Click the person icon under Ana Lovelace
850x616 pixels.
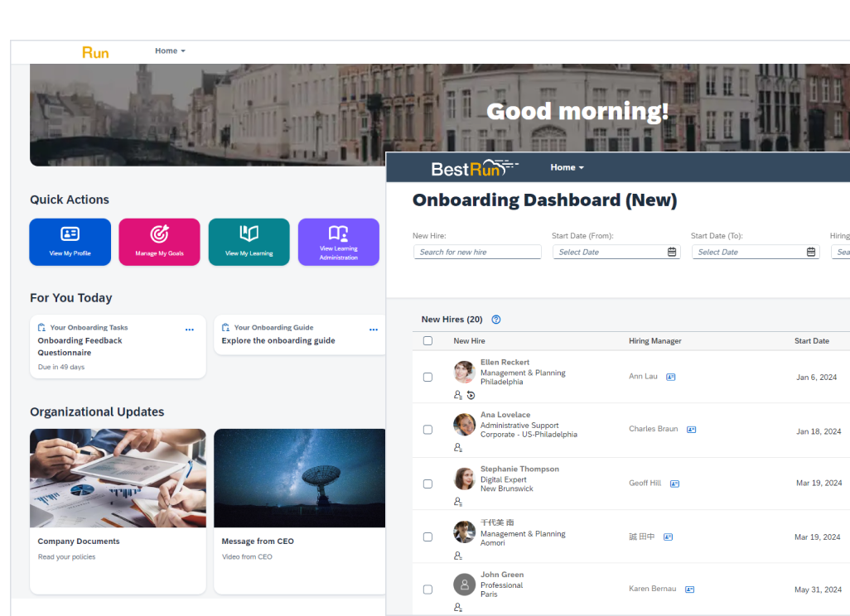458,447
